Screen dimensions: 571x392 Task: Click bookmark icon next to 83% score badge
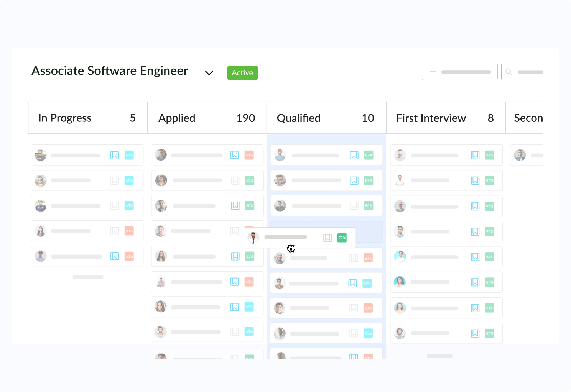235,180
